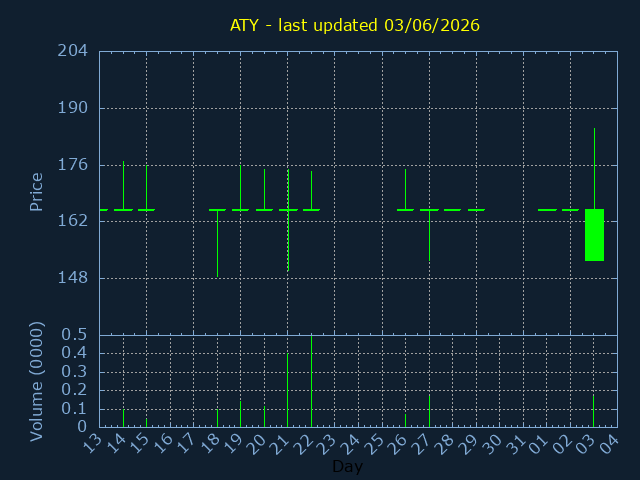Click the day label 22 on x-axis
The height and width of the screenshot is (480, 640).
pos(305,444)
